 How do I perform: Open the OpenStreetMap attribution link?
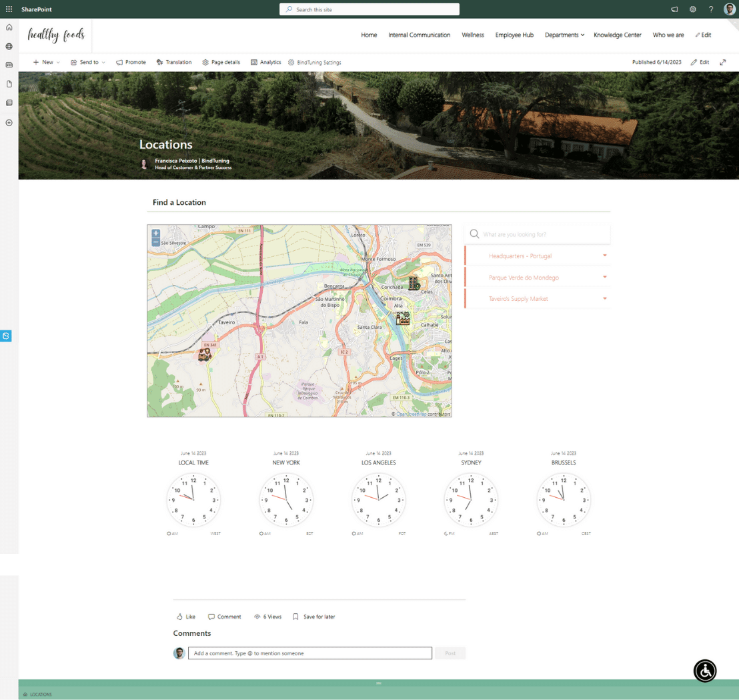point(411,414)
